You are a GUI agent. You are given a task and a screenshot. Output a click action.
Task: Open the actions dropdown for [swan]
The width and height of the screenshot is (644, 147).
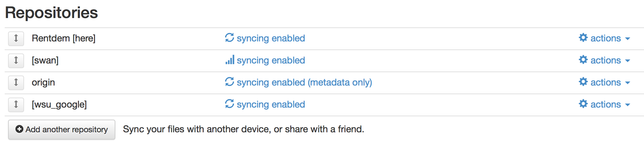click(605, 60)
